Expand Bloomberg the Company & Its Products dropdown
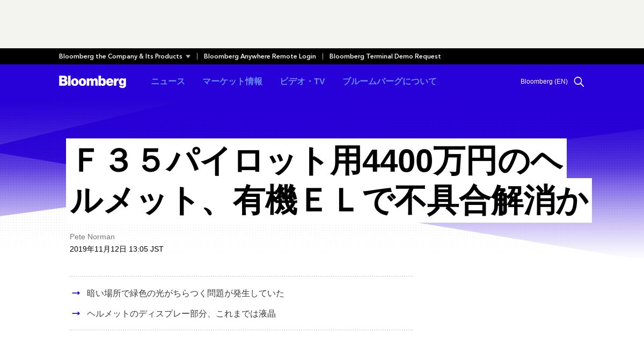The image size is (644, 338). point(125,56)
